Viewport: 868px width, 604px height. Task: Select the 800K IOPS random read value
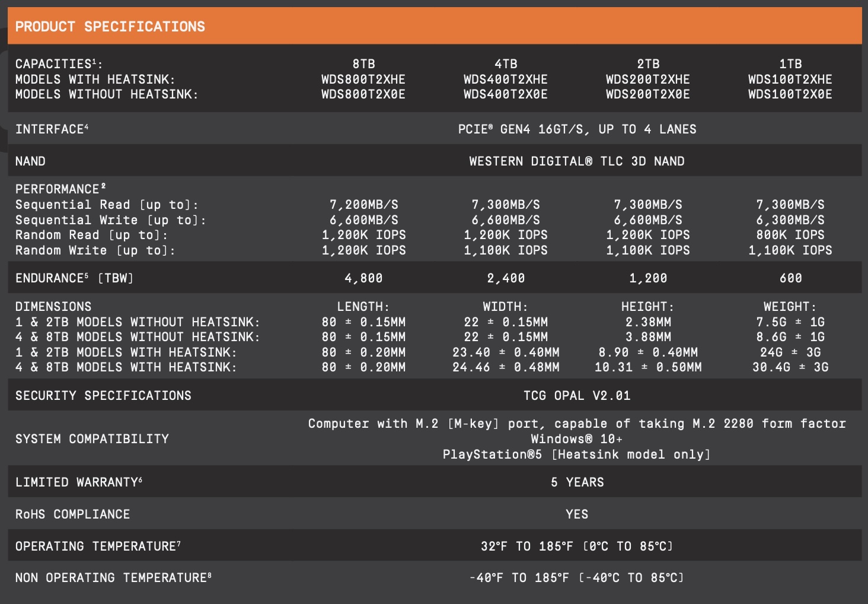point(790,235)
